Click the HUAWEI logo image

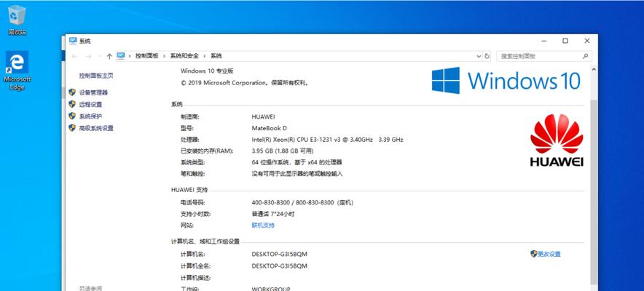pos(557,140)
